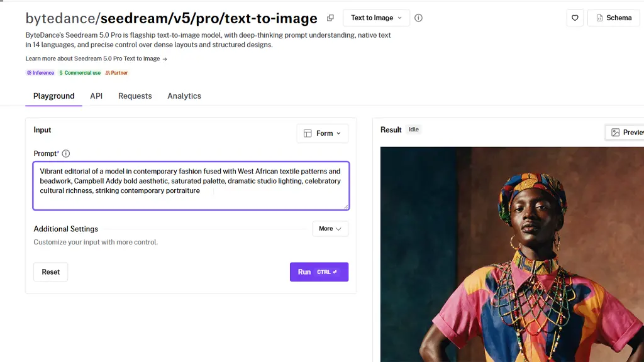Screen dimensions: 644x362
Task: Open the Text to Image dropdown
Action: click(x=376, y=18)
